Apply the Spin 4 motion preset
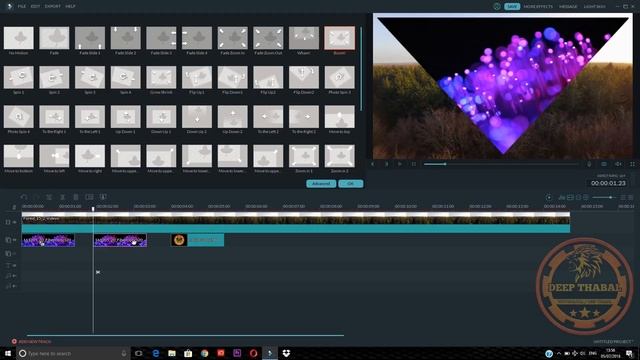Image resolution: width=640 pixels, height=360 pixels. (125, 77)
